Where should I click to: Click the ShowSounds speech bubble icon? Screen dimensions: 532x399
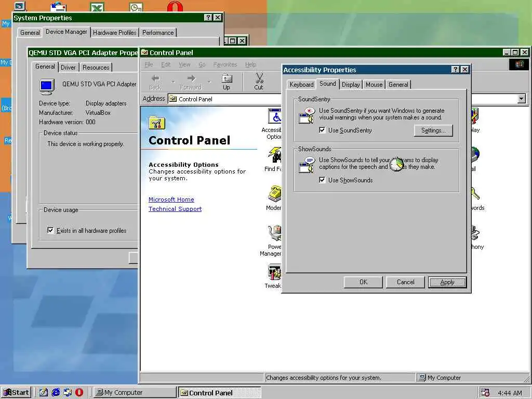307,165
